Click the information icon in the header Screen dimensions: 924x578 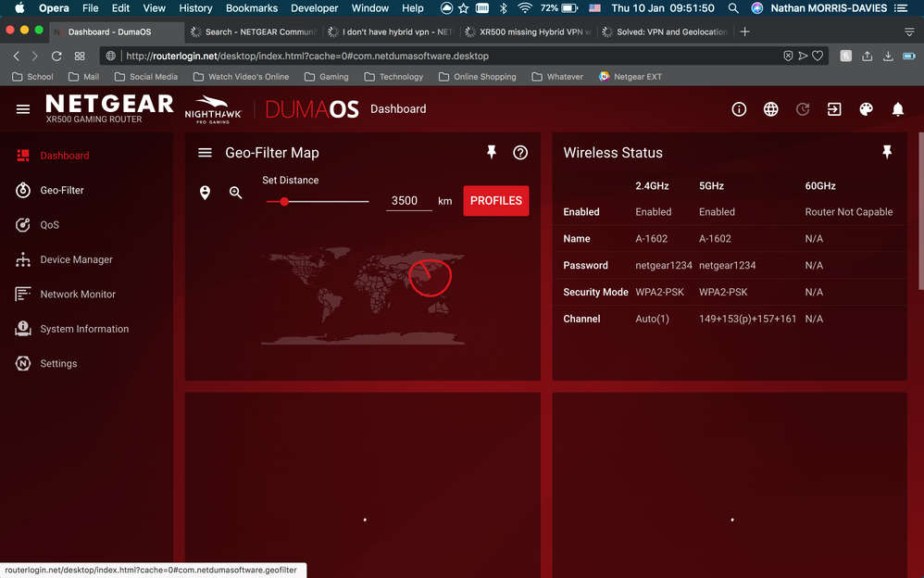coord(739,108)
